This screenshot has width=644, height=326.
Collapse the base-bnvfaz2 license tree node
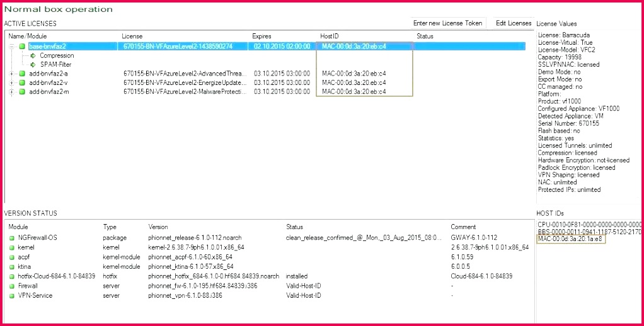click(x=12, y=47)
